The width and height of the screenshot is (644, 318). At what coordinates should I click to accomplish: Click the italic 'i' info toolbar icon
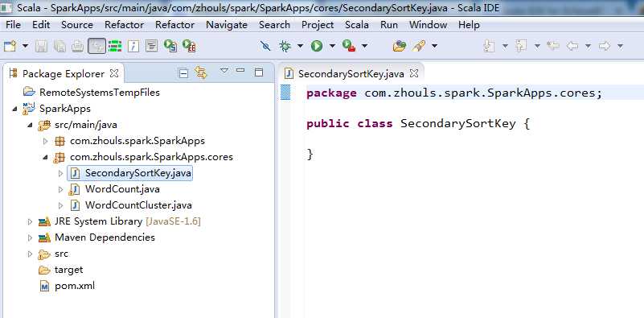133,46
